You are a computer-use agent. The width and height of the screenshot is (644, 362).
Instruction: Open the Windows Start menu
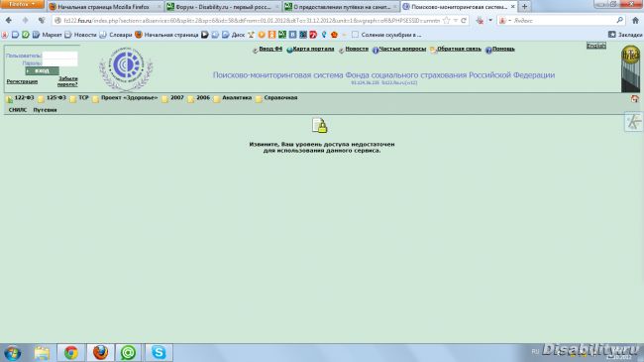pos(12,353)
